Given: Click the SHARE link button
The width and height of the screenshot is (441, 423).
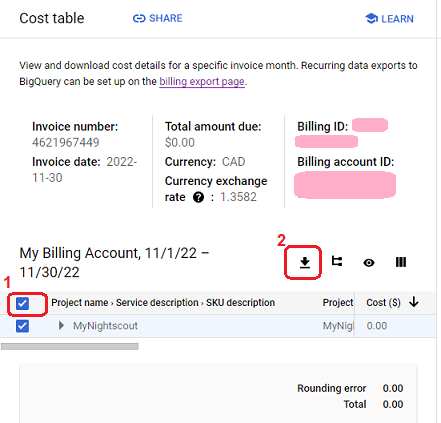Looking at the screenshot, I should pyautogui.click(x=158, y=18).
